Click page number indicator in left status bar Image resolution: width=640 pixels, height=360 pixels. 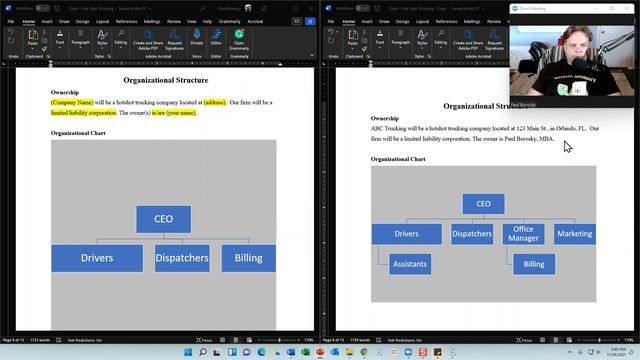tap(13, 340)
